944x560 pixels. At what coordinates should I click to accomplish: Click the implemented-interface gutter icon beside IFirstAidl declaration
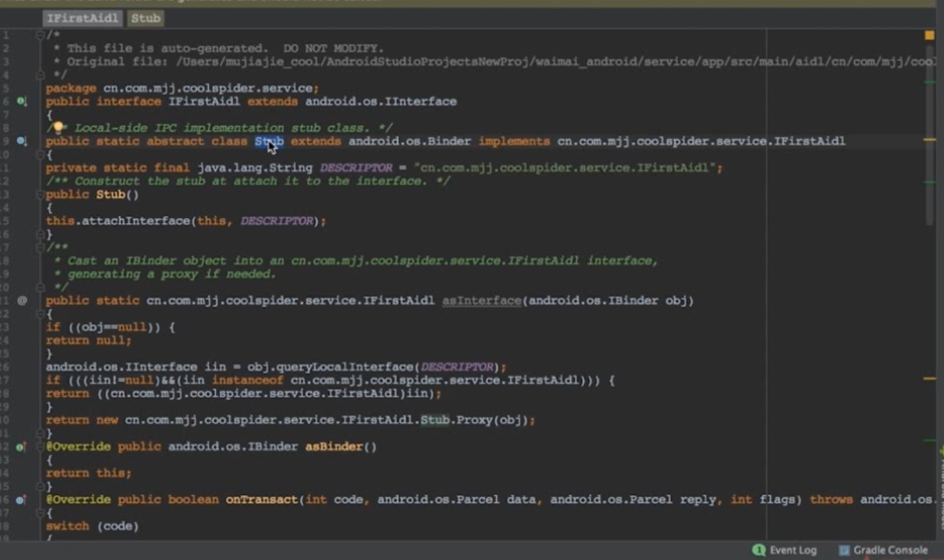pyautogui.click(x=21, y=101)
